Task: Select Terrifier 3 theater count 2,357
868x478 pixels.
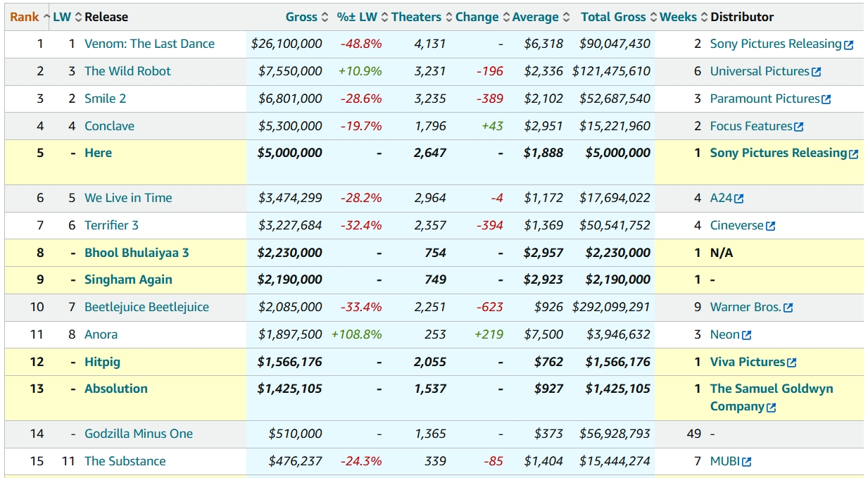Action: (430, 225)
